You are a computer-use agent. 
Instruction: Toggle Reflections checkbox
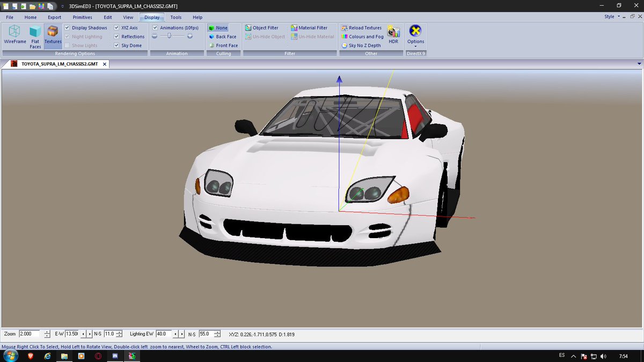pyautogui.click(x=116, y=37)
